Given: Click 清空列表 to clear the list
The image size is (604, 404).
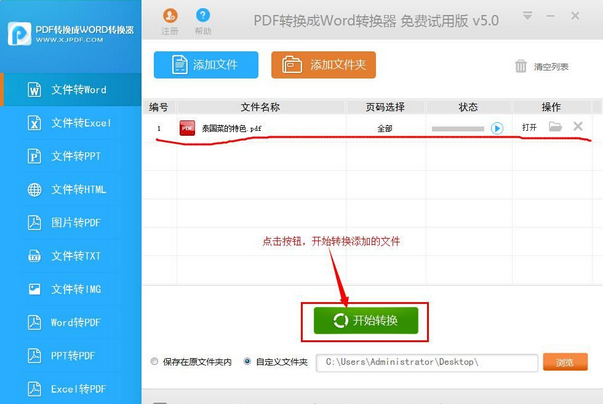Looking at the screenshot, I should (551, 67).
